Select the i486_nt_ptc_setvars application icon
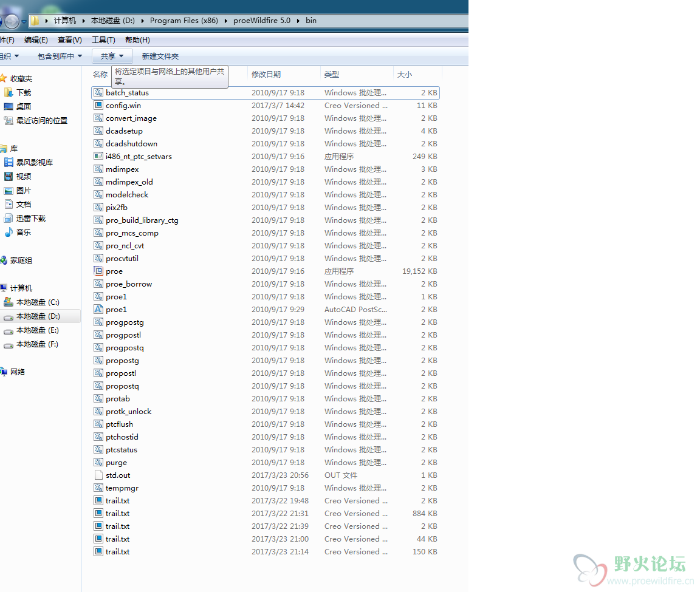Screen dimensions: 700x592 98,157
